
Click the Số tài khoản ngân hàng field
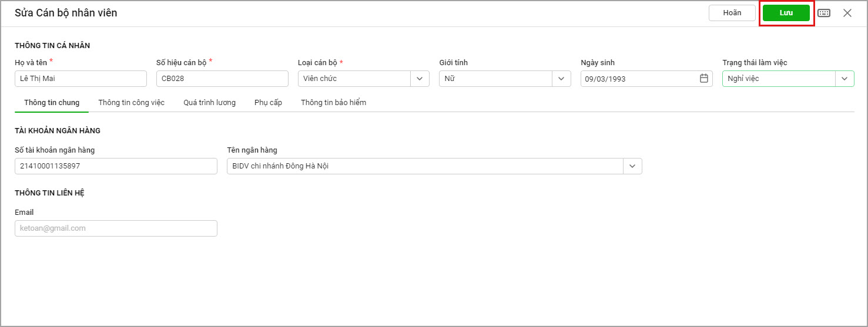tap(116, 166)
